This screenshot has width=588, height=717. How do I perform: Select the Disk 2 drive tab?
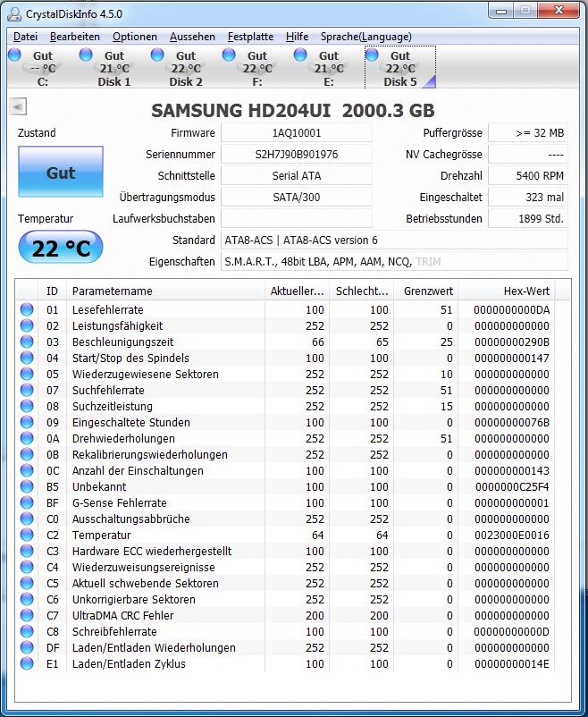(x=185, y=68)
